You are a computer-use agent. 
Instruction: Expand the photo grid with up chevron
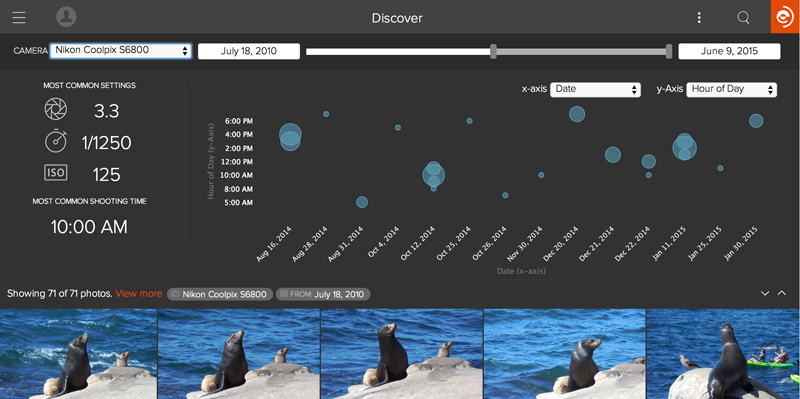click(x=782, y=293)
